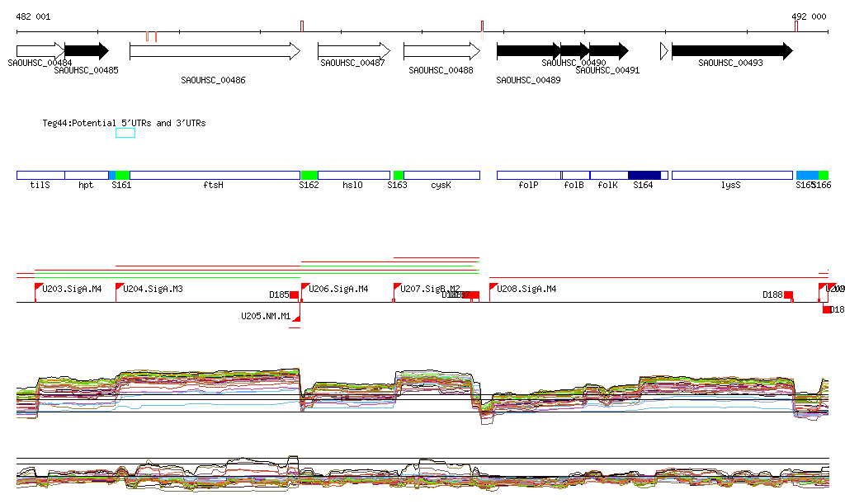
Task: Select the SAOUHSC_00489 black gene arrow
Action: pos(528,51)
